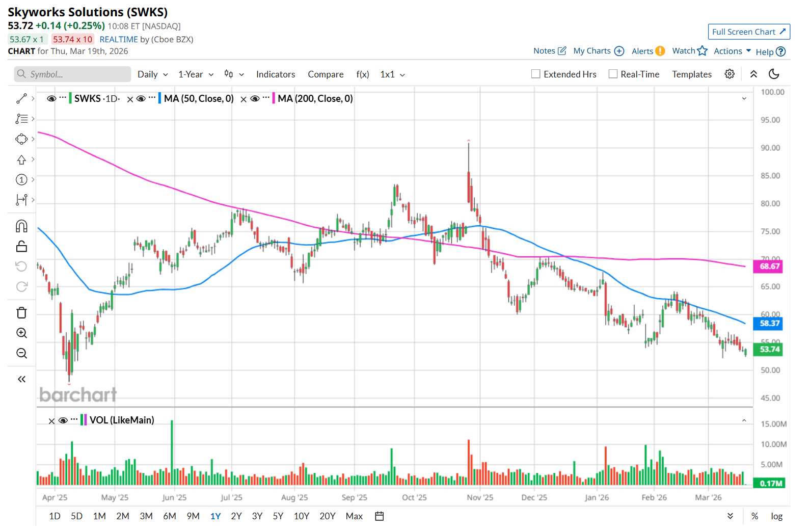The image size is (810, 532).
Task: Click the SWKS green color swatch
Action: [x=70, y=98]
